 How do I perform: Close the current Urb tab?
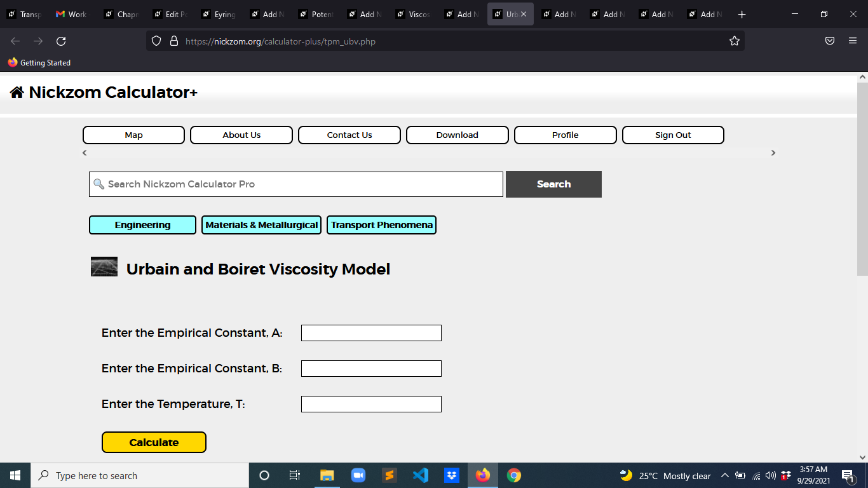coord(524,14)
